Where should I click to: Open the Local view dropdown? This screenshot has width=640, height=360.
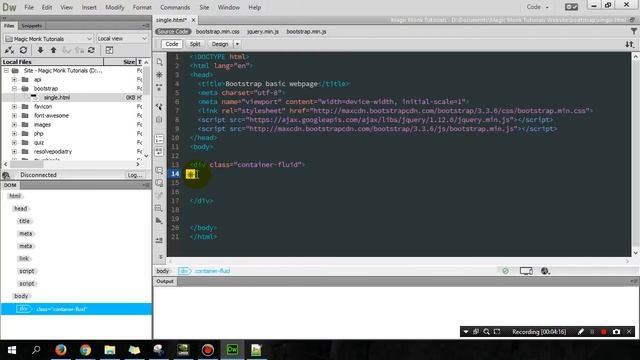(122, 38)
